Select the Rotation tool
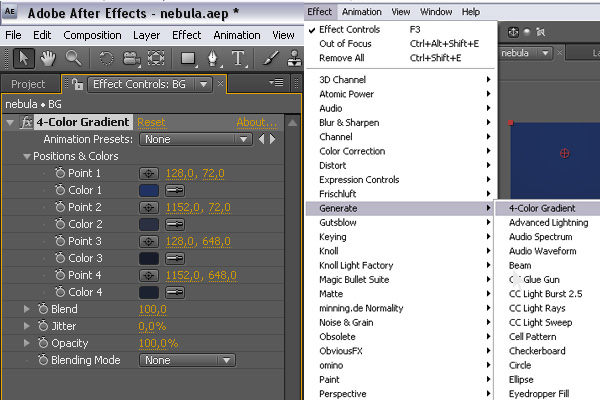This screenshot has width=600, height=400. coord(106,59)
